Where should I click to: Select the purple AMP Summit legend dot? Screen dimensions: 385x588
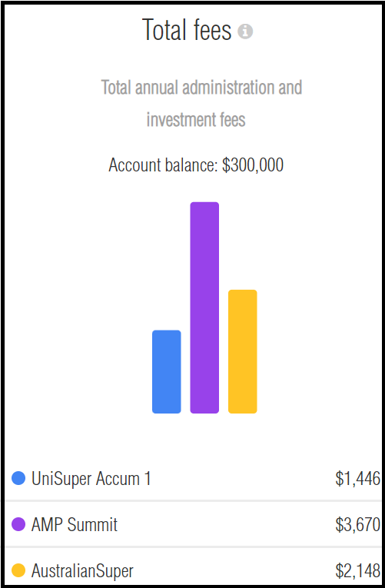pyautogui.click(x=18, y=524)
